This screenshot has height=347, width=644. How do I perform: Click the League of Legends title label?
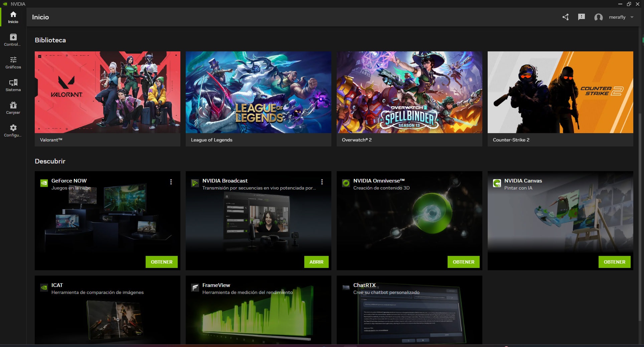pos(211,140)
